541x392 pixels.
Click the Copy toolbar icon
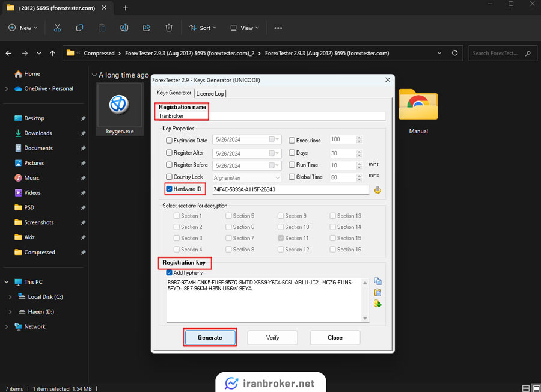79,28
